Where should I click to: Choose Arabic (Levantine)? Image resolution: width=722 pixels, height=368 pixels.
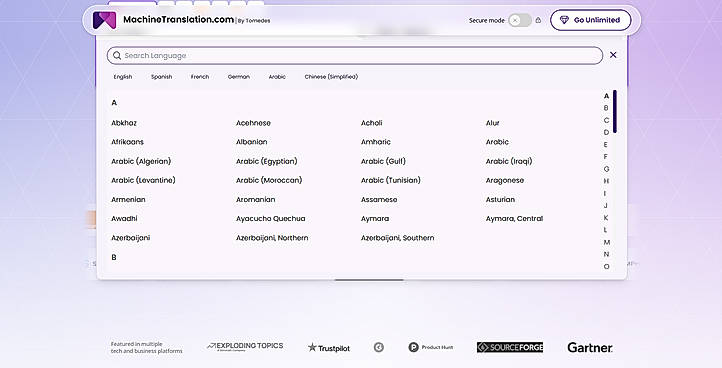point(143,180)
